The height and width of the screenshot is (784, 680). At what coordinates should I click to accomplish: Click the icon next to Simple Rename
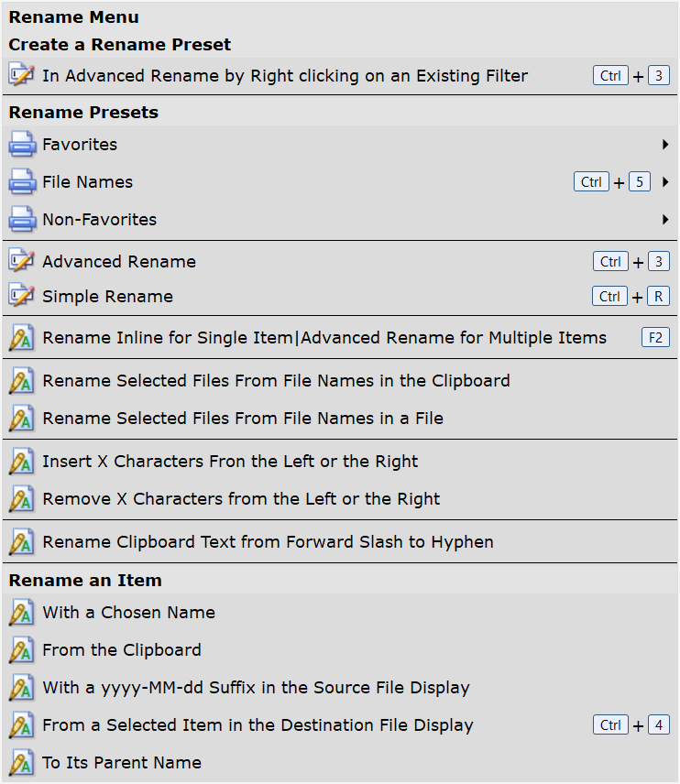coord(21,297)
